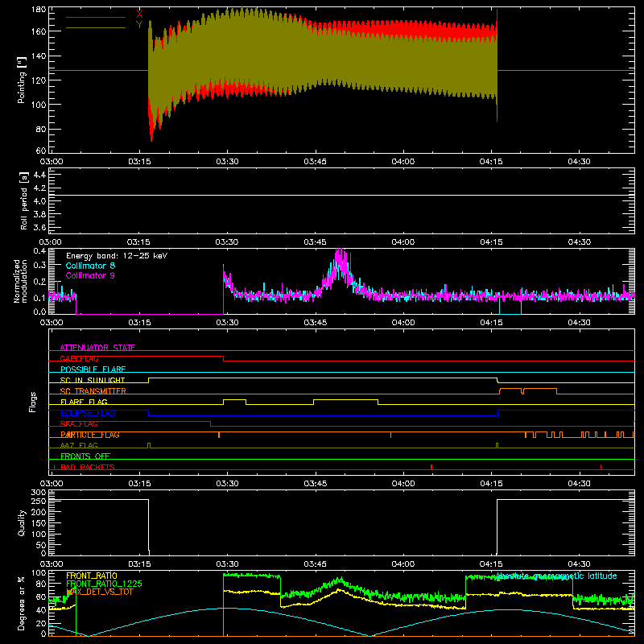The image size is (644, 644).
Task: Click the '180' value on the Pointing axis
Action: 39,10
